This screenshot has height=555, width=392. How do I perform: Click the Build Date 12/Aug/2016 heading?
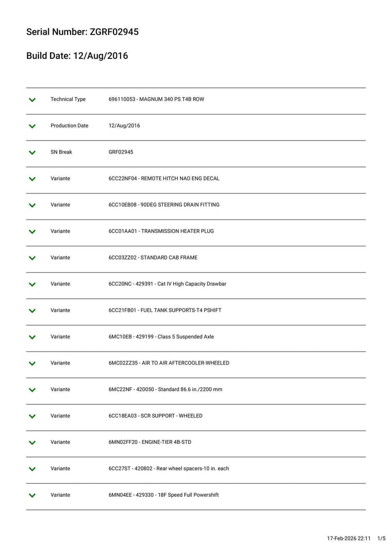77,56
